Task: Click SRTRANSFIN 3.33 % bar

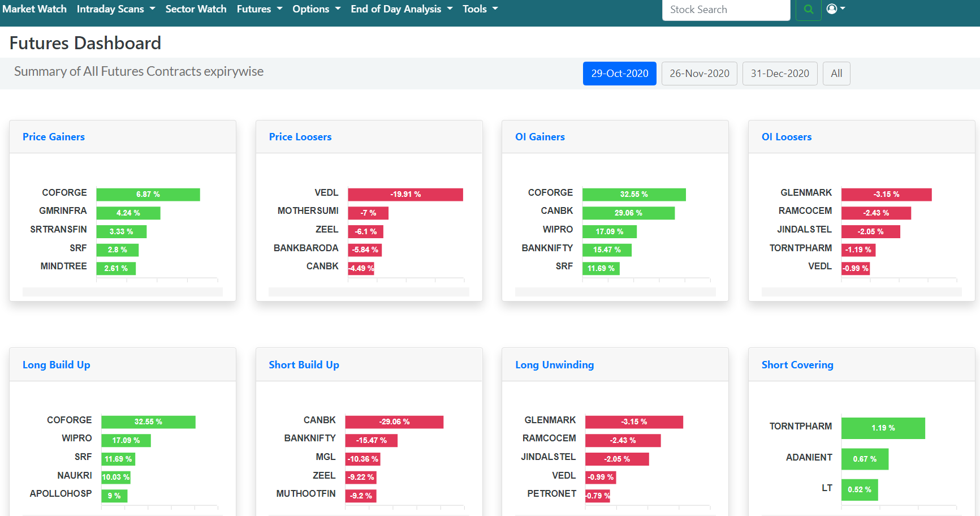Action: (x=122, y=232)
